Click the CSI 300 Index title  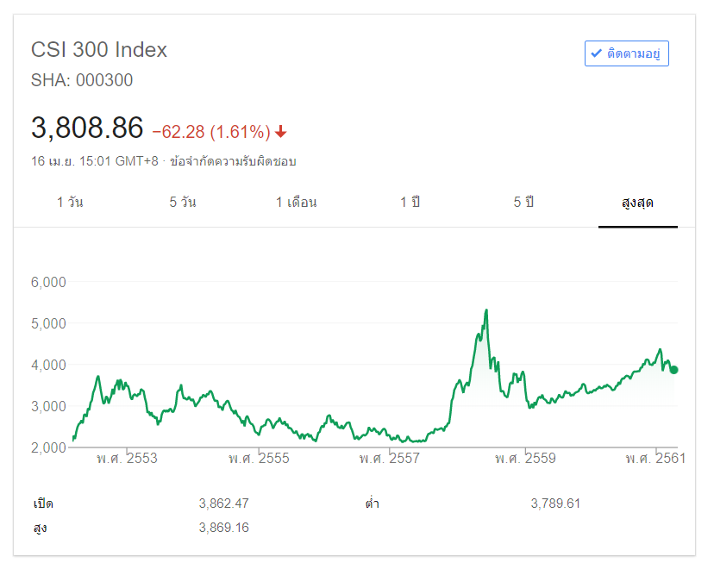(x=99, y=50)
